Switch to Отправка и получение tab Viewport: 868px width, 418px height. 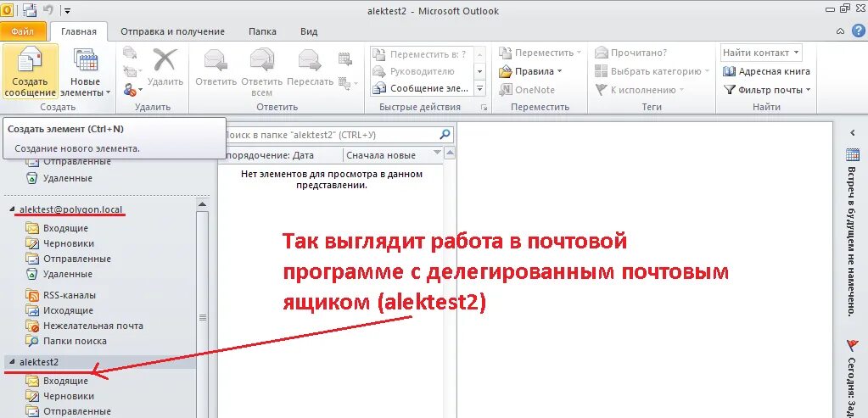[173, 31]
